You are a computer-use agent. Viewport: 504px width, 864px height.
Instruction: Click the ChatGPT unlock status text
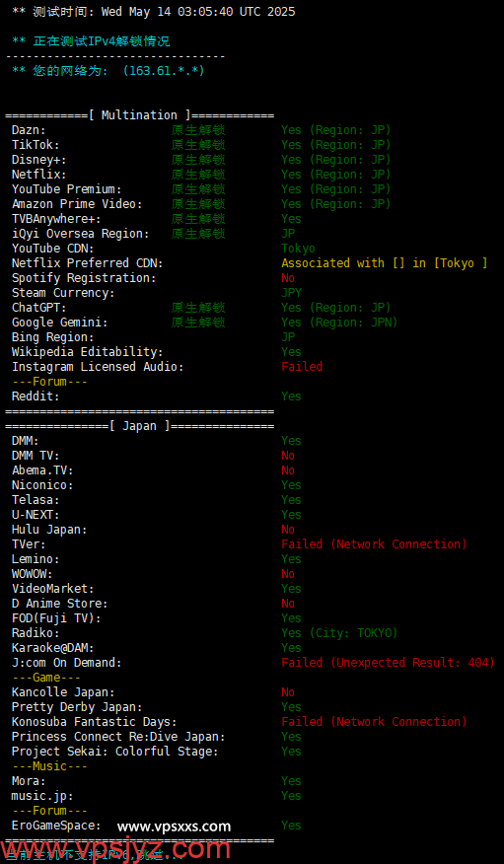198,308
